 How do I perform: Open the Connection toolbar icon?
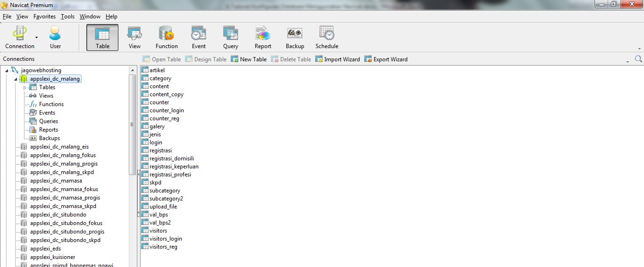19,37
